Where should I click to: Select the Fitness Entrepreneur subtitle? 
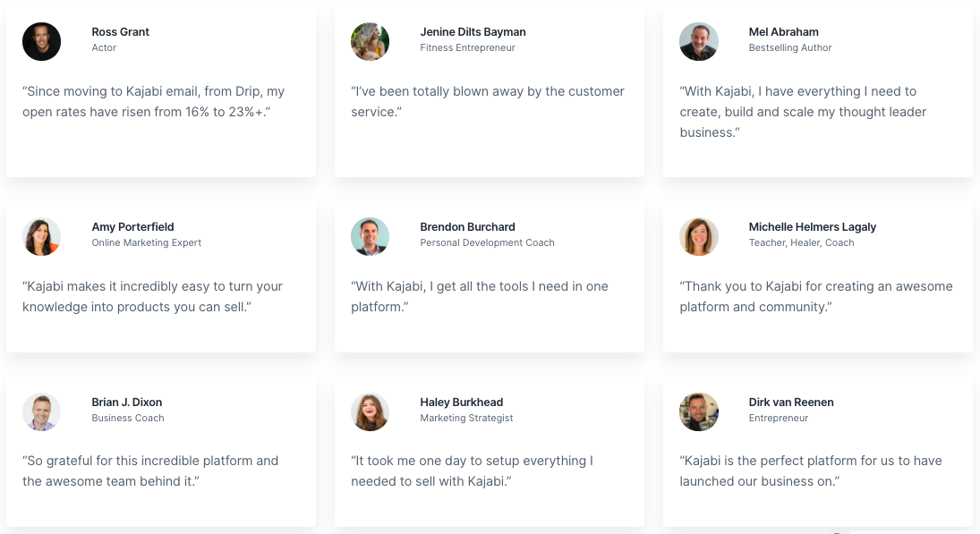coord(467,48)
